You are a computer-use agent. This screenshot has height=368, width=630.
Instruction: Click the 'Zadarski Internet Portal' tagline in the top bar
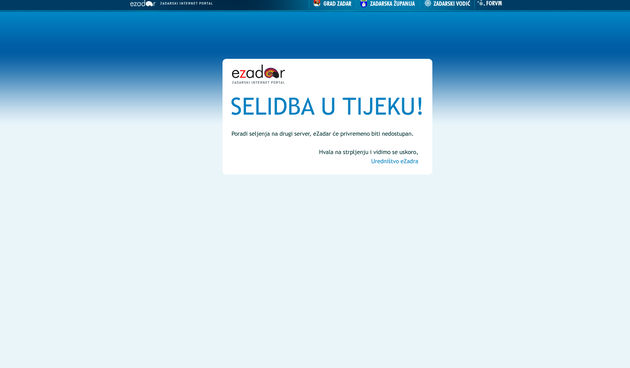point(186,3)
